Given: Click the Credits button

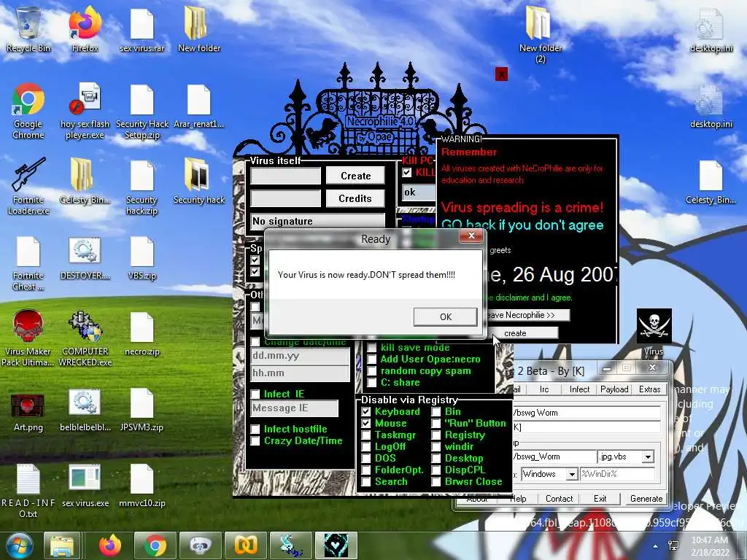Looking at the screenshot, I should pyautogui.click(x=355, y=198).
